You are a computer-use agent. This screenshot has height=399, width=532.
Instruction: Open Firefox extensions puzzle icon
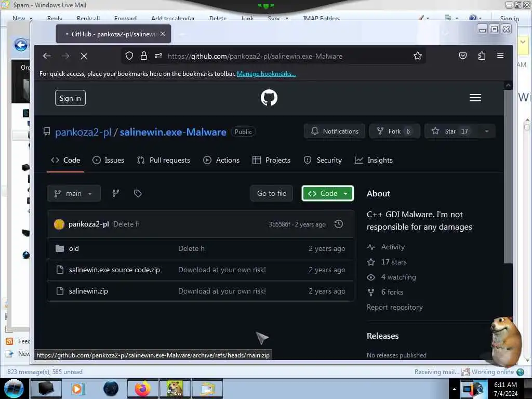(x=482, y=56)
